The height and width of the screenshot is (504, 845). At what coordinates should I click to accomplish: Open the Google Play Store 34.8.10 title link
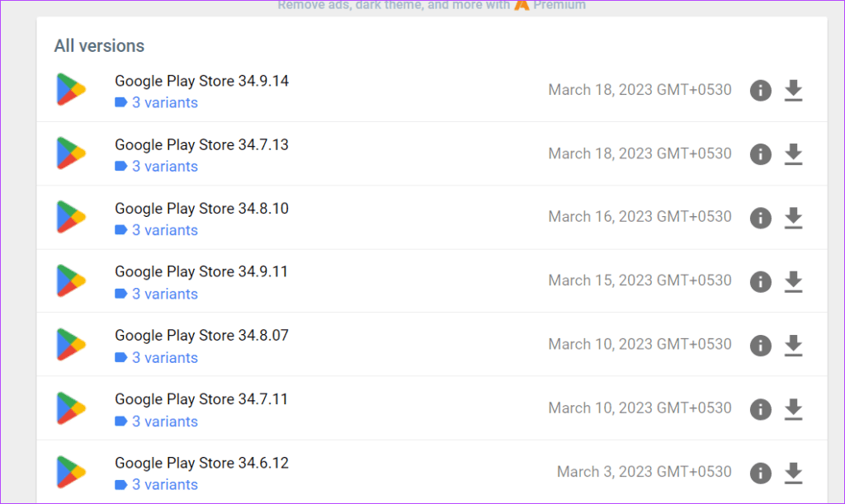[x=201, y=209]
